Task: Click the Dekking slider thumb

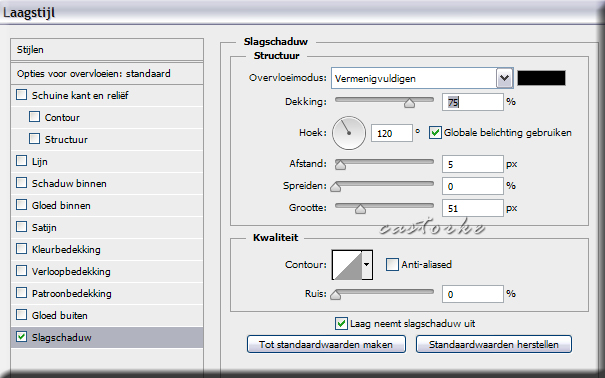Action: coord(409,103)
